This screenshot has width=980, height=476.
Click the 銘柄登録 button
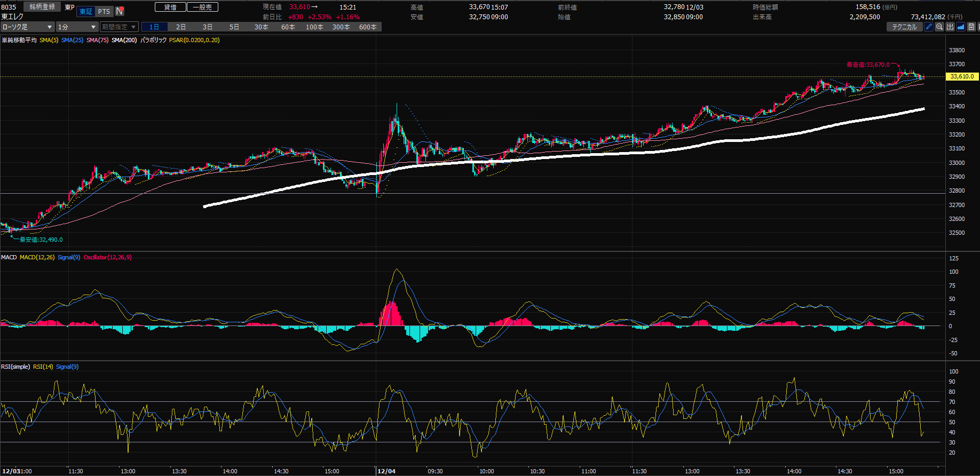[42, 7]
